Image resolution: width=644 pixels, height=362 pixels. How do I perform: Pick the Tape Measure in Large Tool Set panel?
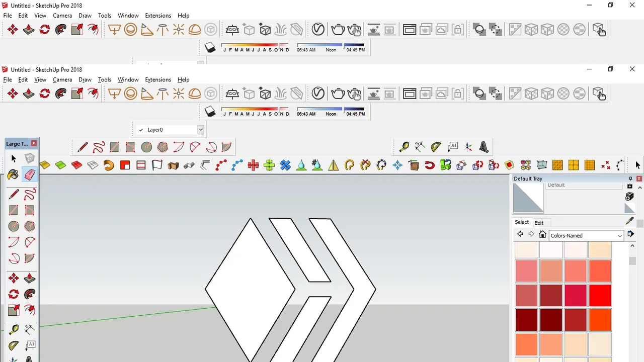click(14, 330)
